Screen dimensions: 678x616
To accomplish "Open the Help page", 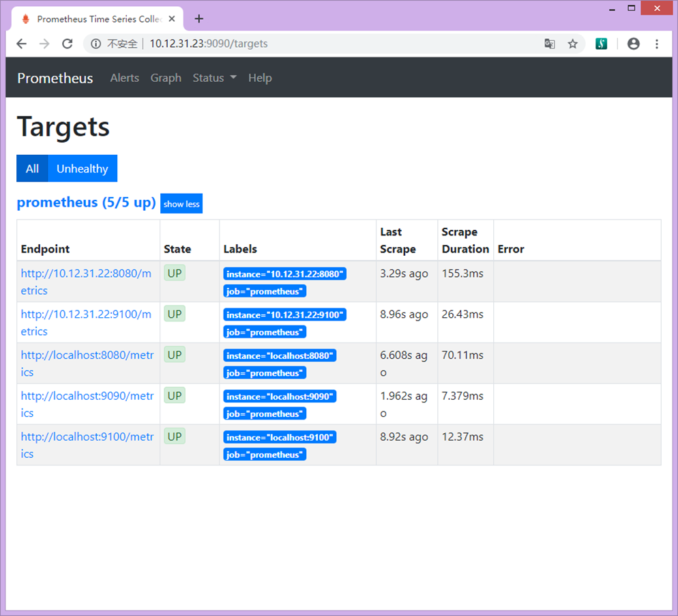I will tap(260, 78).
